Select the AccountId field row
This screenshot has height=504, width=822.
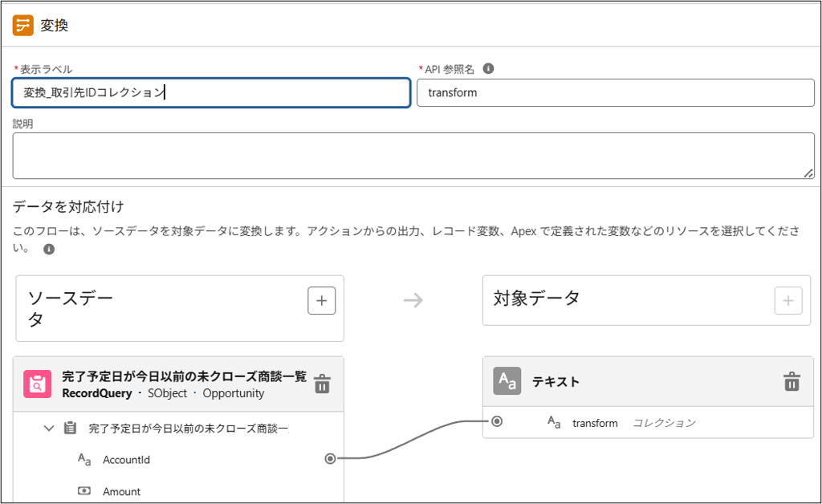(179, 460)
